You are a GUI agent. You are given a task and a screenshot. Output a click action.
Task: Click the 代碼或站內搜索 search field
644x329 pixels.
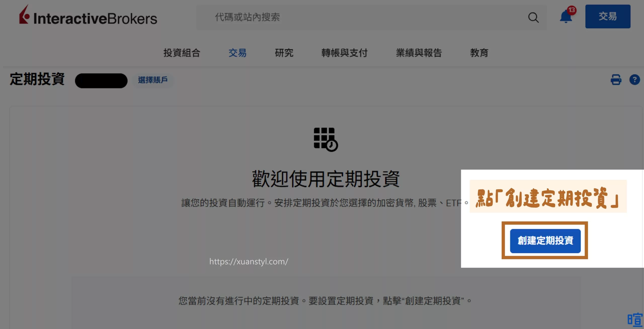click(371, 18)
